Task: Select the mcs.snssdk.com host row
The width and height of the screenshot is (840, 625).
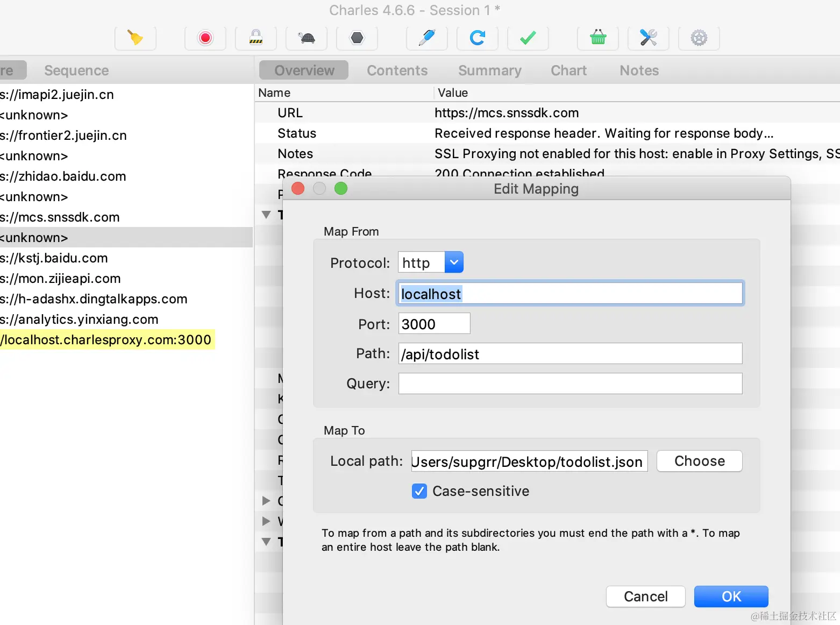Action: [126, 217]
